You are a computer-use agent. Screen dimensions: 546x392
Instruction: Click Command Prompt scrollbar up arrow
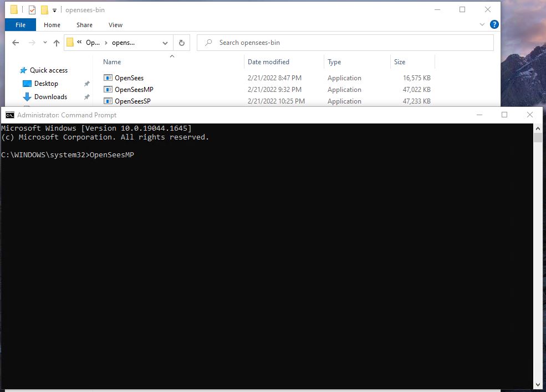point(538,128)
